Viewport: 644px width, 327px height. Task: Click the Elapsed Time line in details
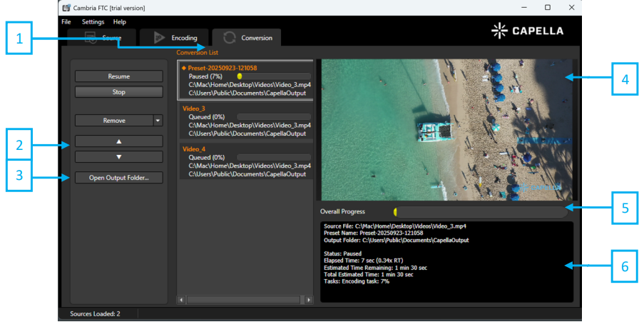point(363,261)
